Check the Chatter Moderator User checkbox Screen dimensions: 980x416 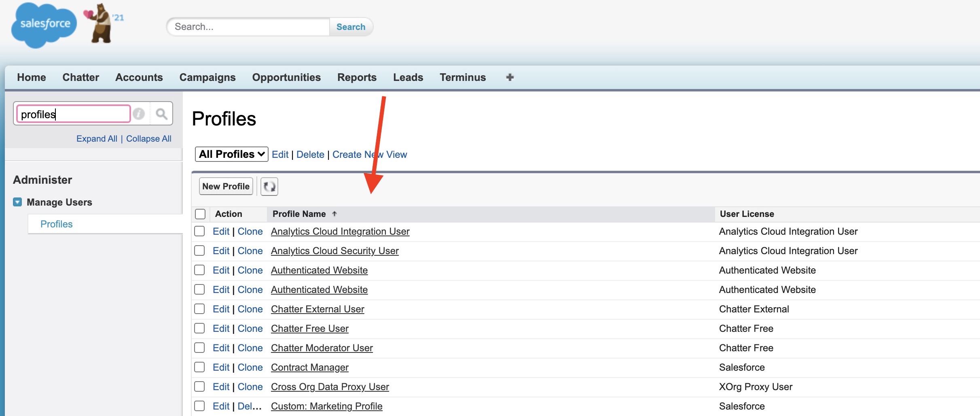click(199, 348)
